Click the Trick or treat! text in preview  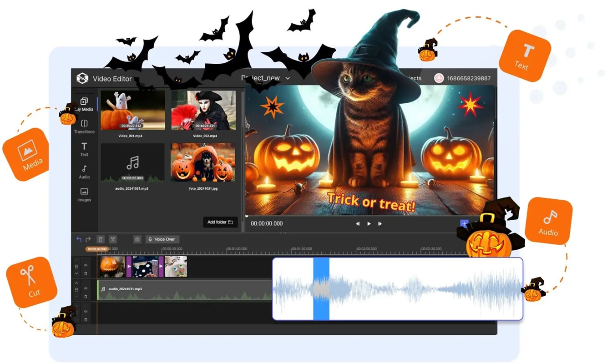point(371,202)
